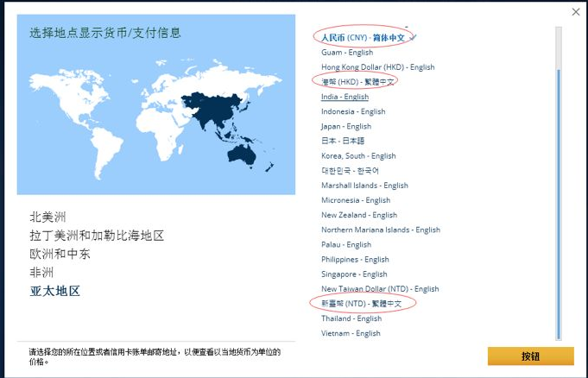Pick Hong Kong Dollar (HKD) - English
The image size is (588, 378).
[x=377, y=67]
